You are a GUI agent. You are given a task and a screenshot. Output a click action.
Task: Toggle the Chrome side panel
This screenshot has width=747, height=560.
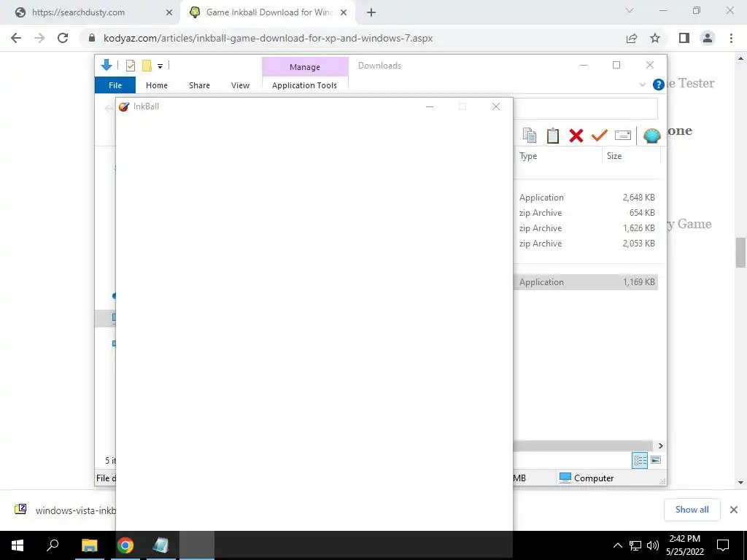684,38
